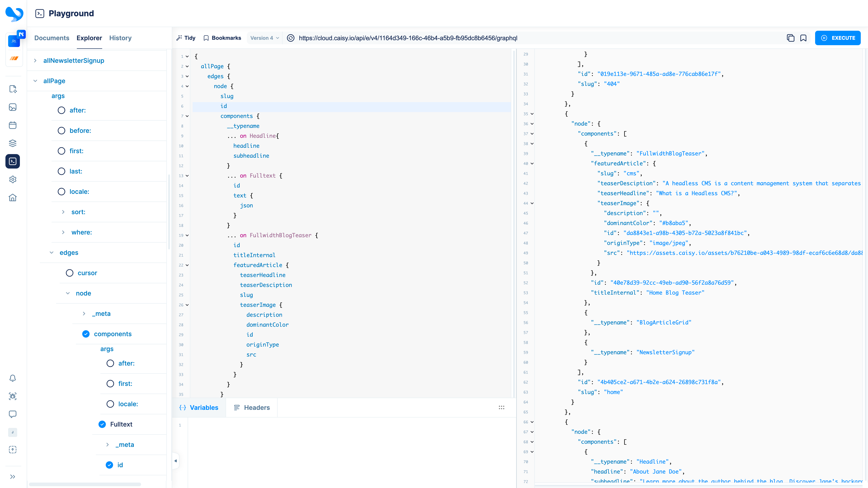Open the calendar icon in sidebar

[13, 125]
